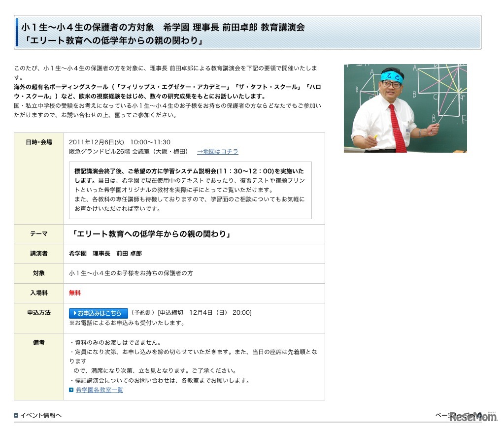Click the blue お申込みはこちら button

coord(98,313)
